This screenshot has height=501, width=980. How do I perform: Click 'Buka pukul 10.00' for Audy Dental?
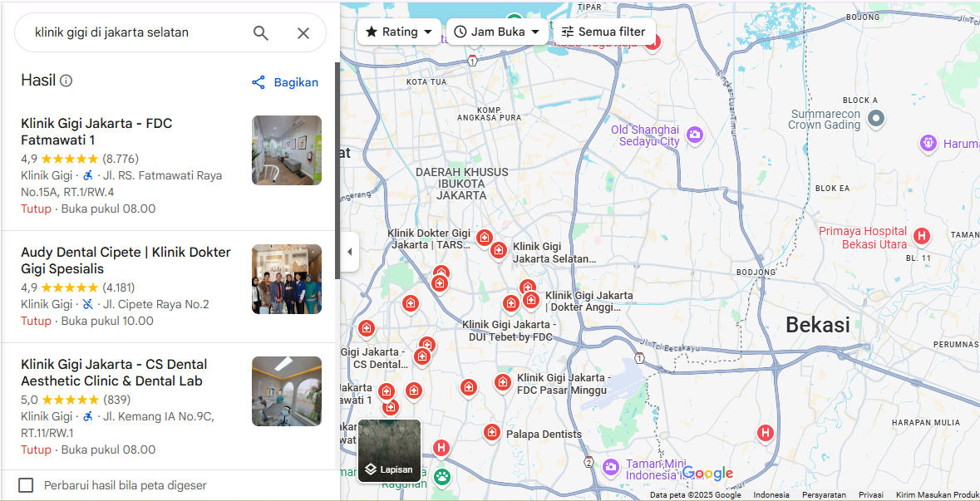click(107, 321)
